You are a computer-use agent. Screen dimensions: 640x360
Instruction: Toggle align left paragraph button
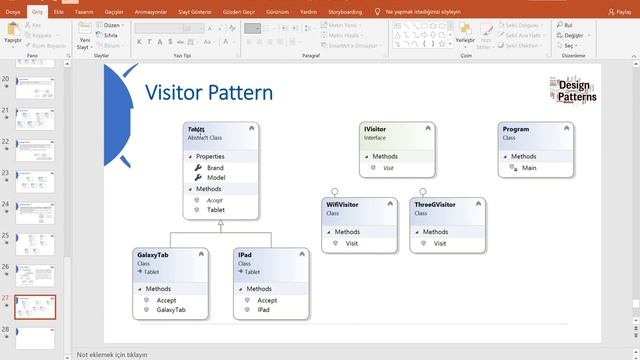pyautogui.click(x=249, y=42)
